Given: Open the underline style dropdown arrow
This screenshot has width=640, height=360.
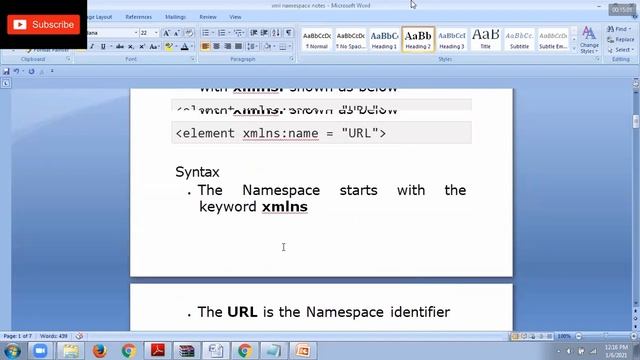Looking at the screenshot, I should pos(111,47).
